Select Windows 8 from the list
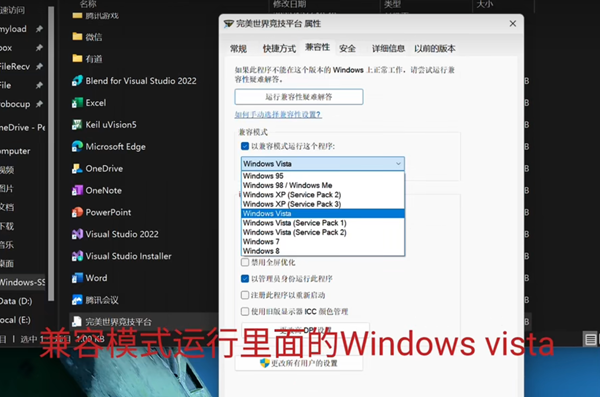Viewport: 600px width, 397px height. pyautogui.click(x=323, y=251)
